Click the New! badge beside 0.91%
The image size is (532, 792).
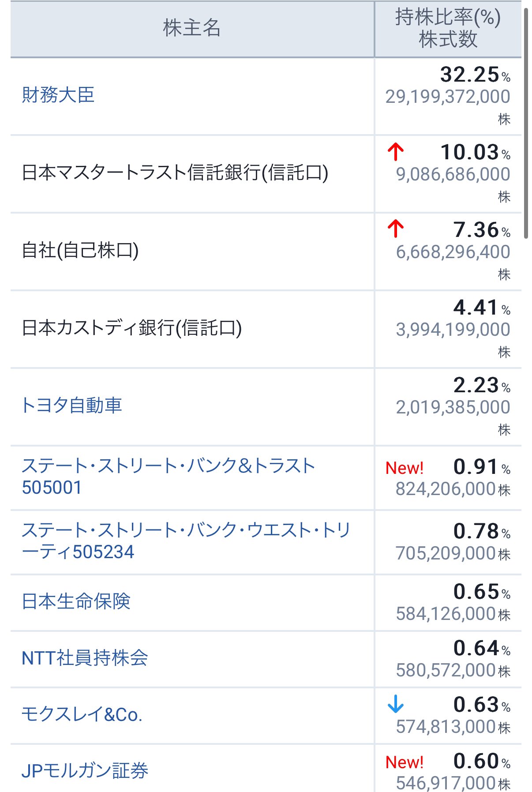(x=404, y=468)
